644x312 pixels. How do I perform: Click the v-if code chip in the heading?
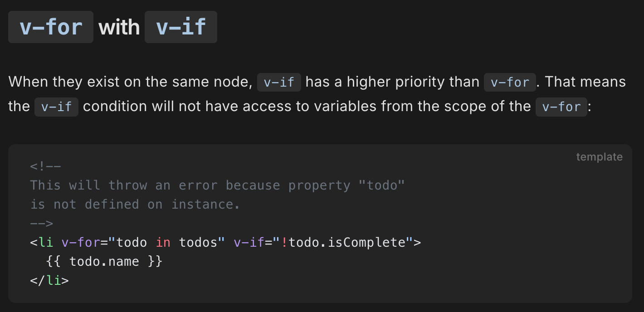point(181,27)
